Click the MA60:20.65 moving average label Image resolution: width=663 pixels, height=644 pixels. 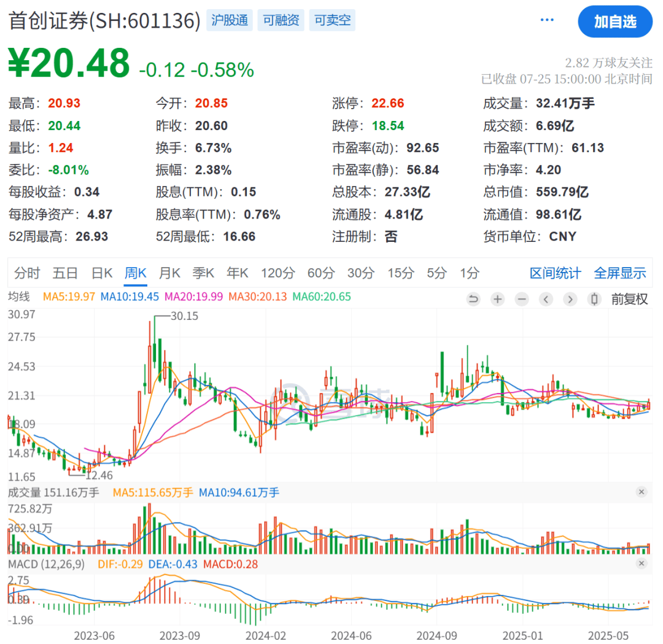[x=322, y=297]
